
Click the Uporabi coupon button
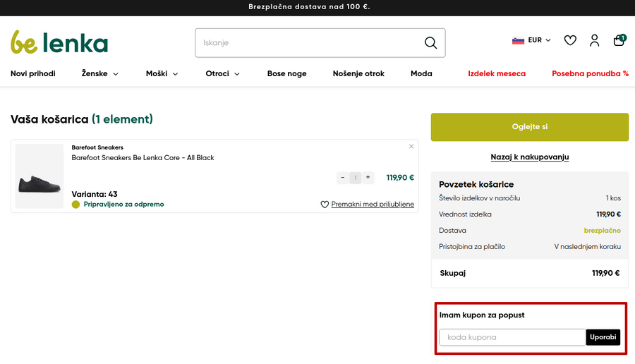(x=603, y=337)
